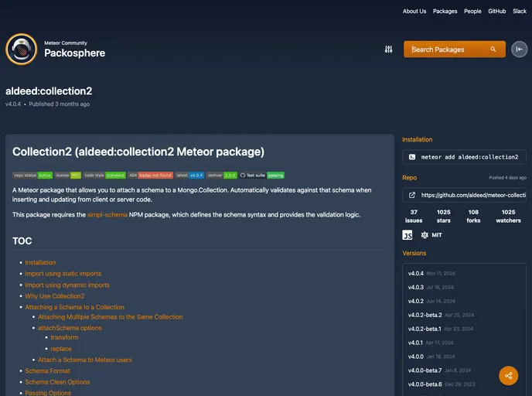Image resolution: width=532 pixels, height=396 pixels.
Task: Click the terminal icon beside meteor add
Action: (412, 157)
